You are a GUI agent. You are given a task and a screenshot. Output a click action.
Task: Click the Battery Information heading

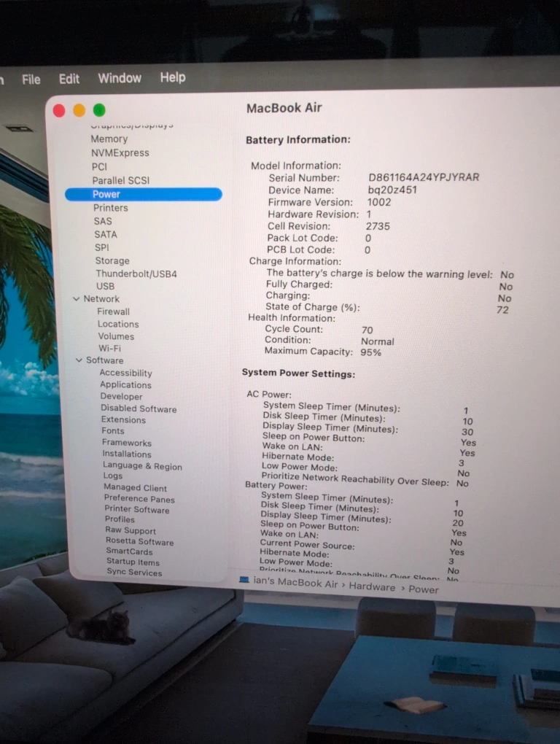pyautogui.click(x=297, y=139)
